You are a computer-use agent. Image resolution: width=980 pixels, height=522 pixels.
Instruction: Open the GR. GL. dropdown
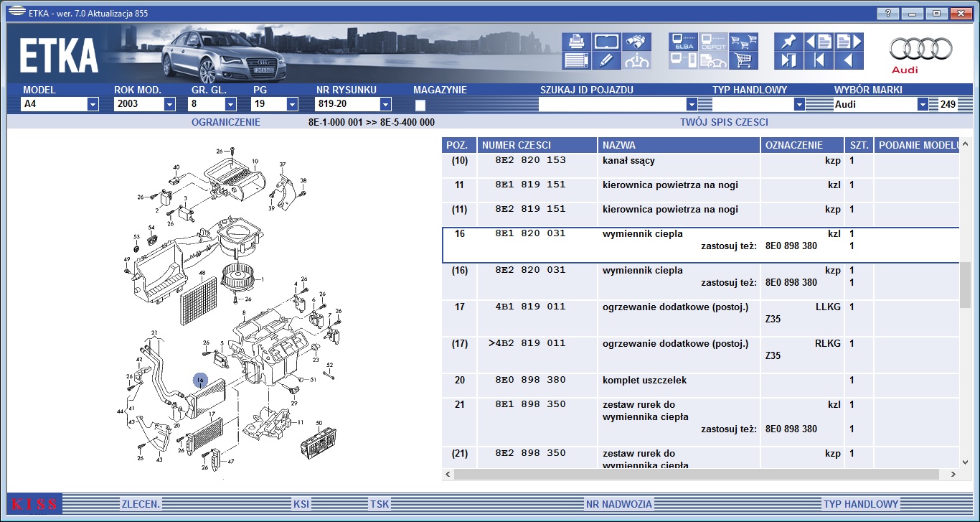coord(231,104)
